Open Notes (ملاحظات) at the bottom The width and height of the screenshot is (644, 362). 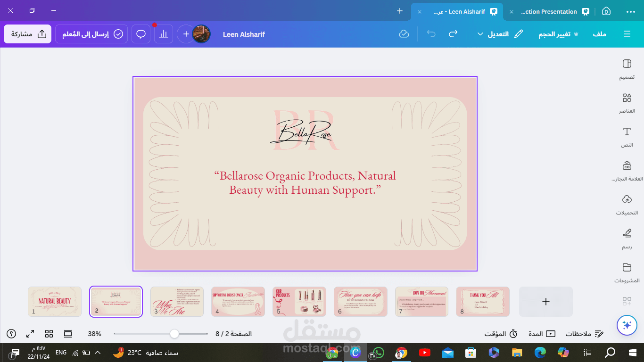(585, 334)
